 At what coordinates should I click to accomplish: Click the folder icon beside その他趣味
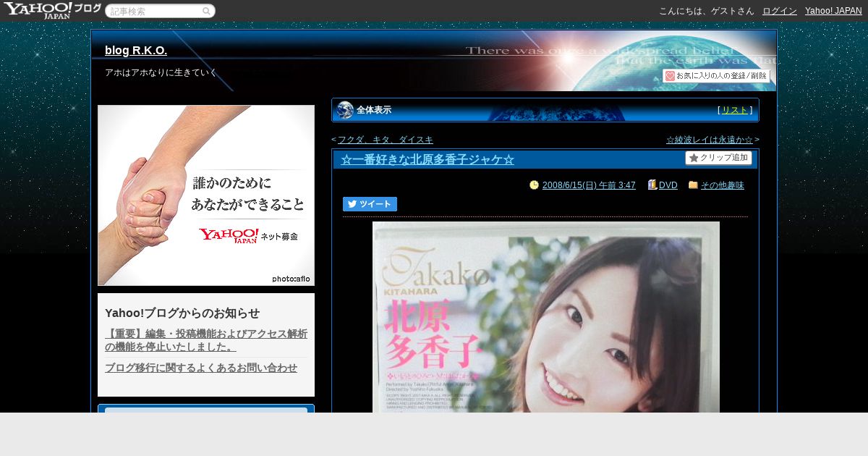click(693, 185)
